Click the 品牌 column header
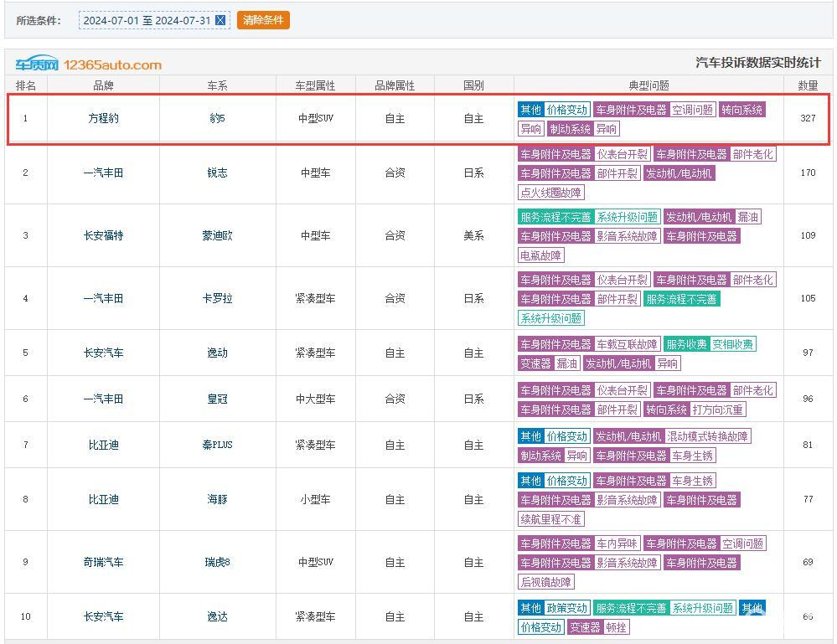 (x=103, y=85)
